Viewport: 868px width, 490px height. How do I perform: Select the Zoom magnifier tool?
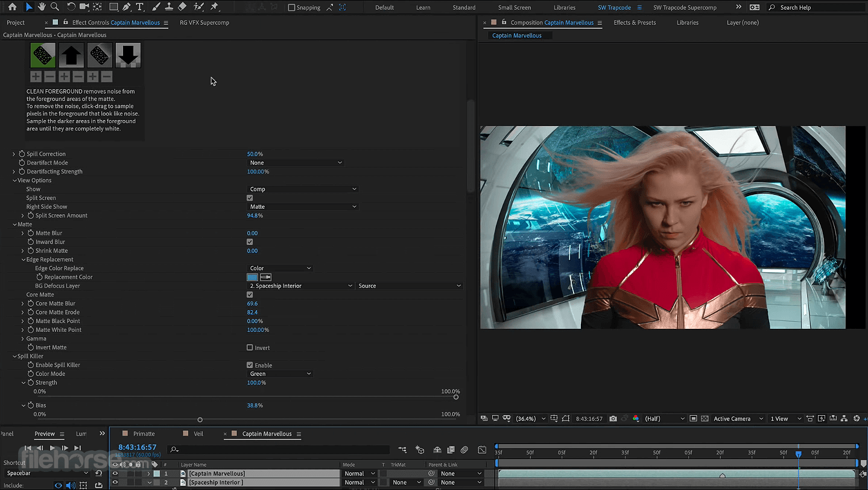click(x=55, y=7)
